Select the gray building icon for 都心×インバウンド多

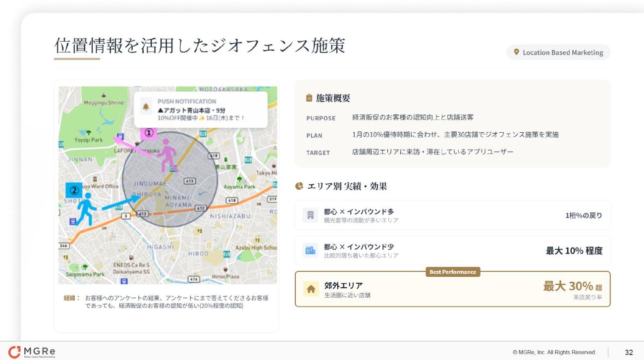(x=311, y=215)
